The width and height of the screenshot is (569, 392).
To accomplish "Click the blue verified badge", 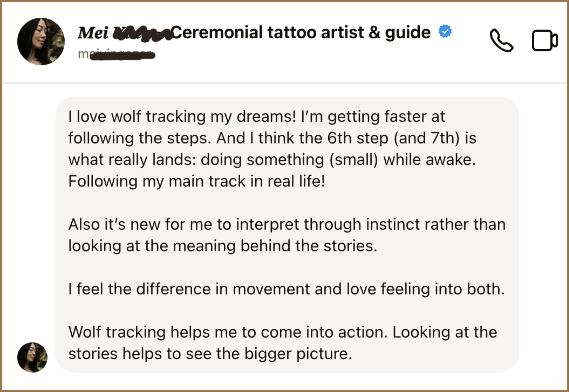I will 445,31.
